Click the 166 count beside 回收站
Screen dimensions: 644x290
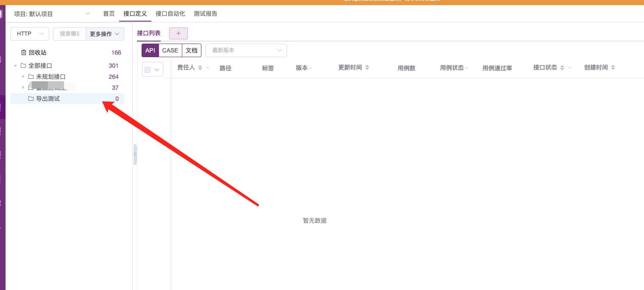point(116,52)
